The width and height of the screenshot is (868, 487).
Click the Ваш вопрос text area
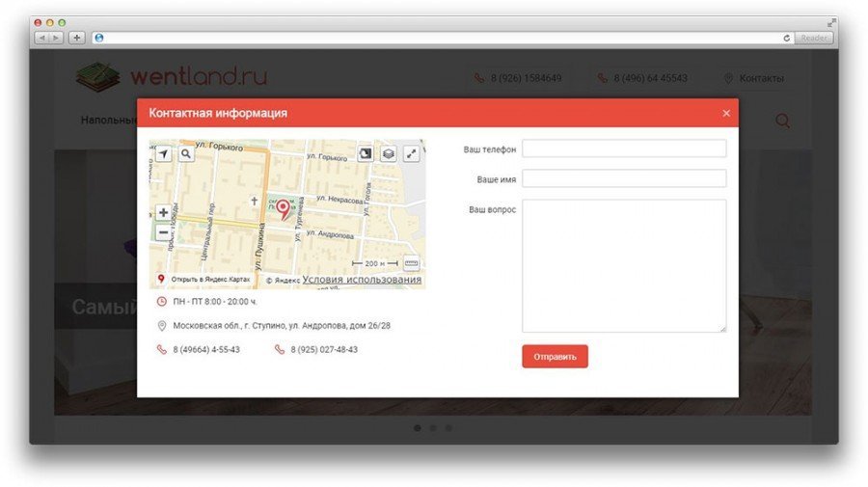click(x=623, y=265)
